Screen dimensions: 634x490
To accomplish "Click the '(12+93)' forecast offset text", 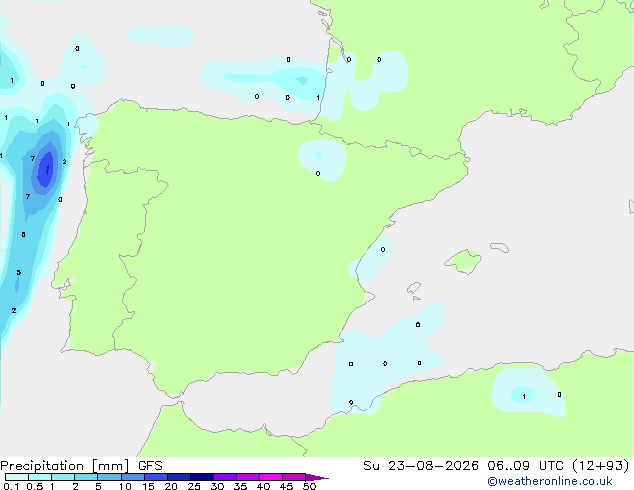I will click(x=601, y=466).
